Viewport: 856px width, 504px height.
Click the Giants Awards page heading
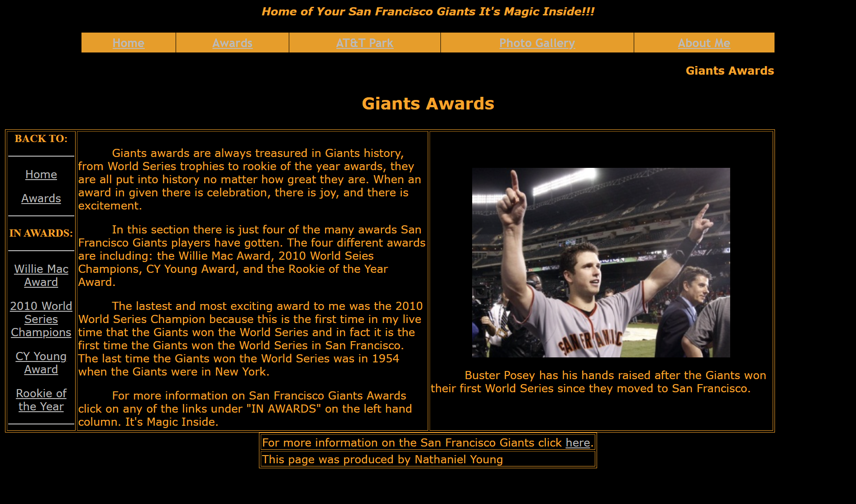coord(428,103)
